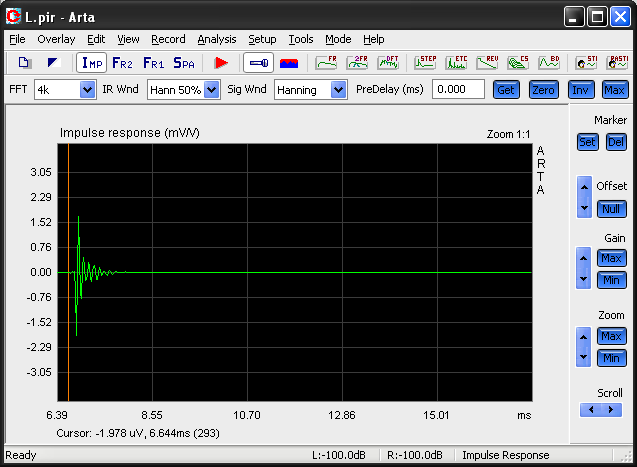The image size is (637, 467).
Task: Open the Setup menu
Action: pyautogui.click(x=262, y=39)
